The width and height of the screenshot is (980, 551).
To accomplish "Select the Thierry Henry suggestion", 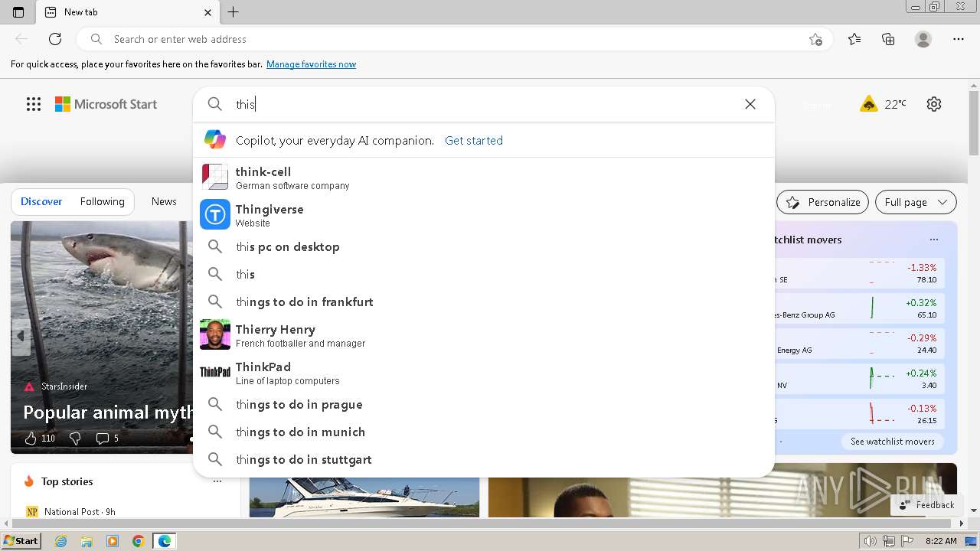I will pyautogui.click(x=484, y=335).
